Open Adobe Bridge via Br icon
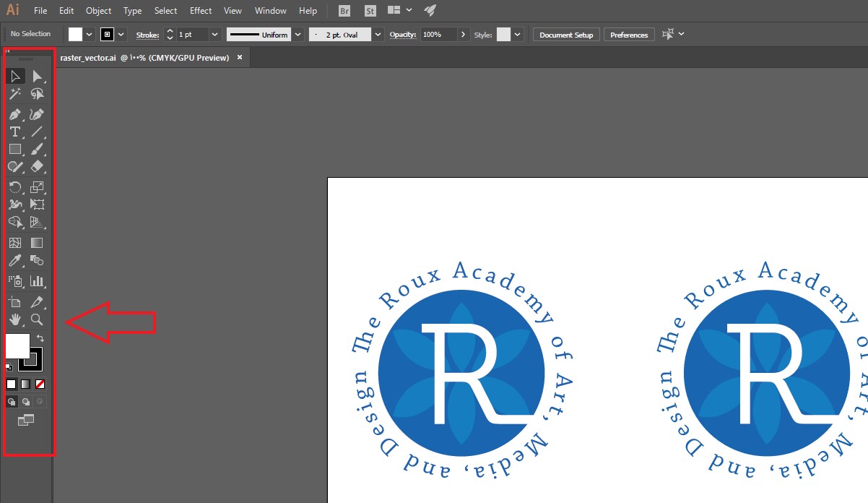The image size is (868, 503). (x=345, y=11)
